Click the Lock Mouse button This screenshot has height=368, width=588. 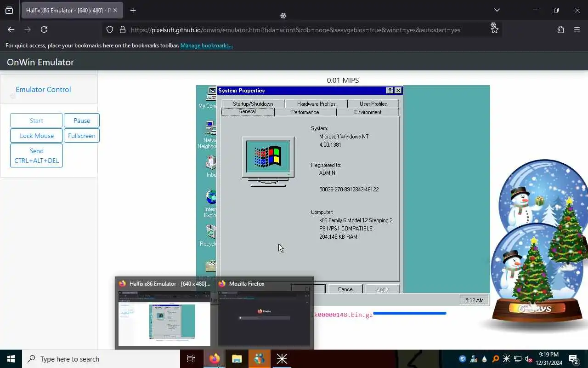tap(36, 136)
